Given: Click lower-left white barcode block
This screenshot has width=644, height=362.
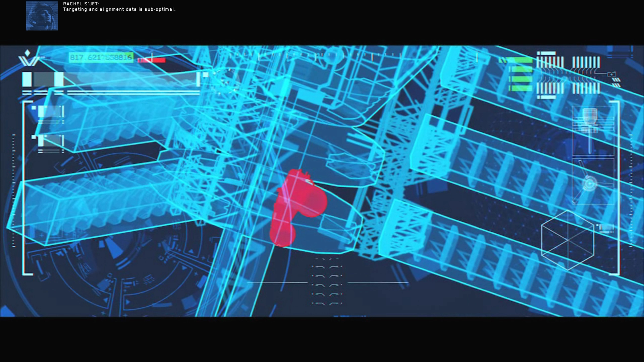Looking at the screenshot, I should [x=550, y=88].
